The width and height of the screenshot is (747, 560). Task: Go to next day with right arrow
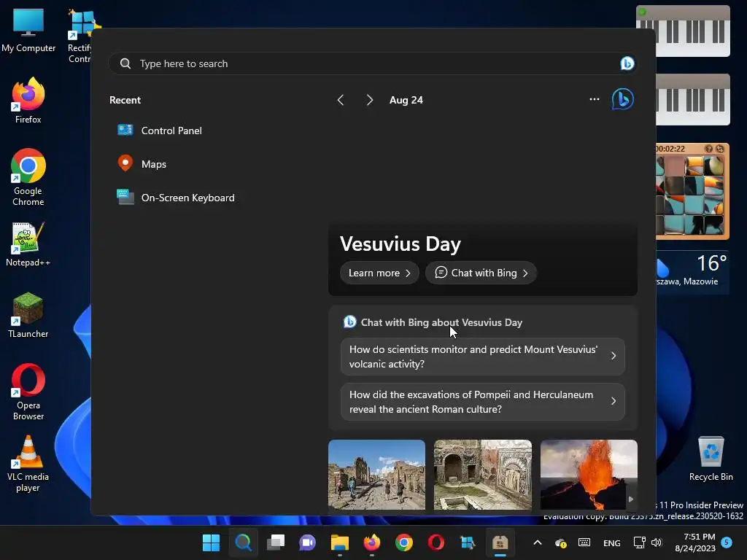pyautogui.click(x=370, y=100)
